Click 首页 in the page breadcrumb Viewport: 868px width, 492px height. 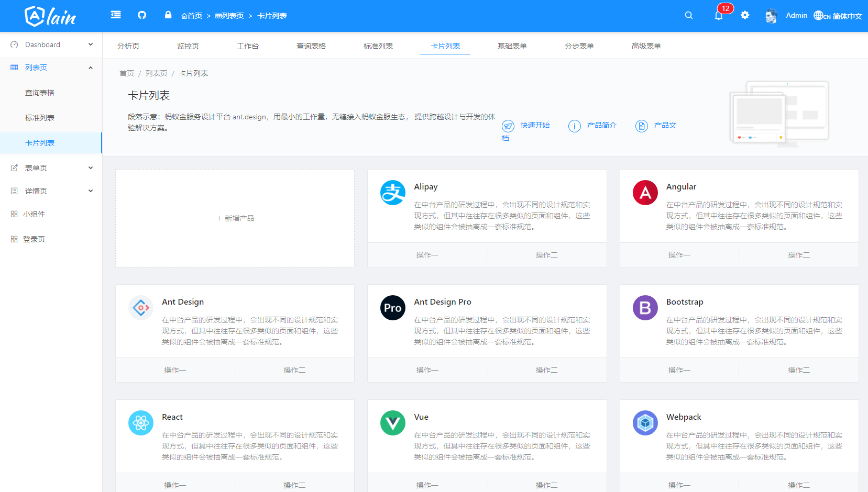(x=127, y=73)
